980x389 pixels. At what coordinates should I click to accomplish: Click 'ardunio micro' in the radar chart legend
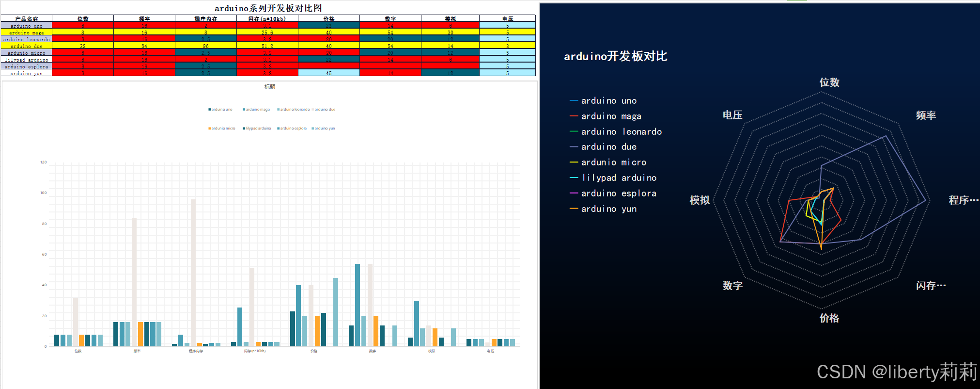(608, 162)
